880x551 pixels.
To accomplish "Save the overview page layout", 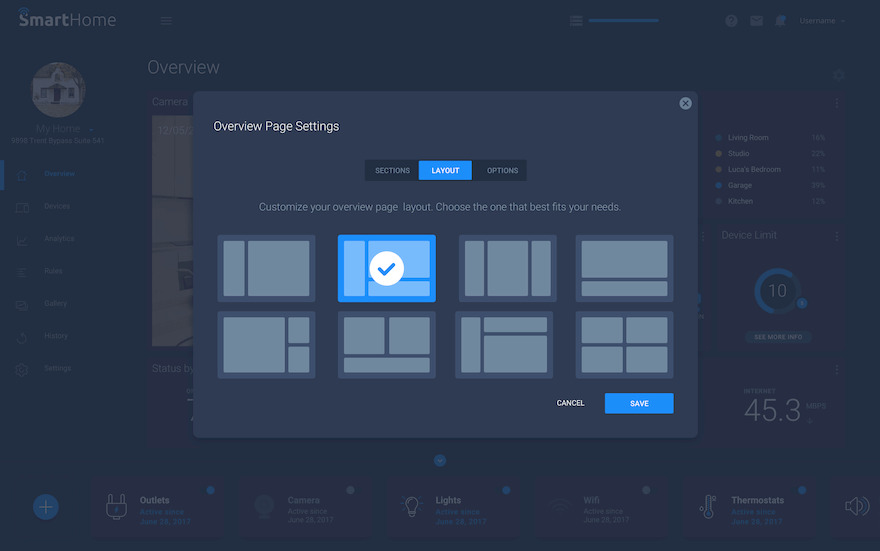I will 639,403.
